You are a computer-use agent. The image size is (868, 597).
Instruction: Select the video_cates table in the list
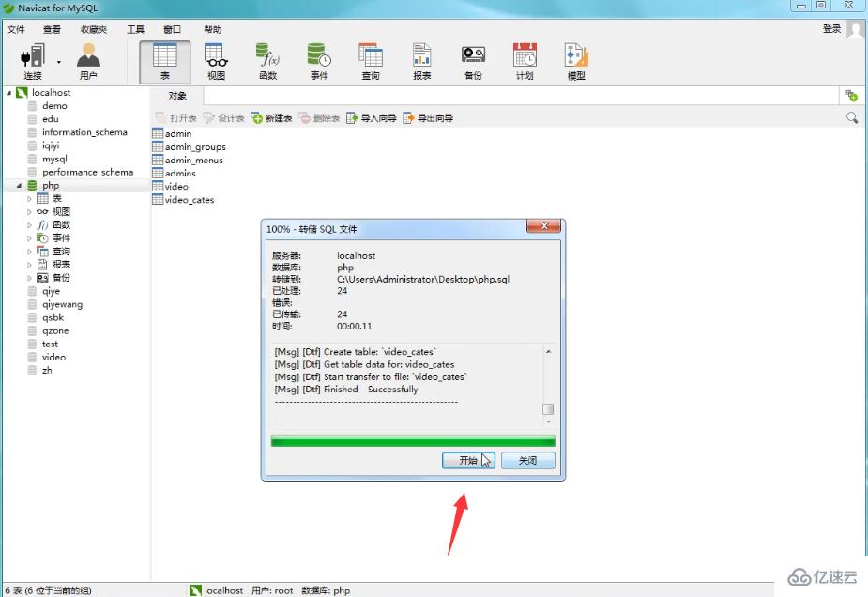coord(190,199)
